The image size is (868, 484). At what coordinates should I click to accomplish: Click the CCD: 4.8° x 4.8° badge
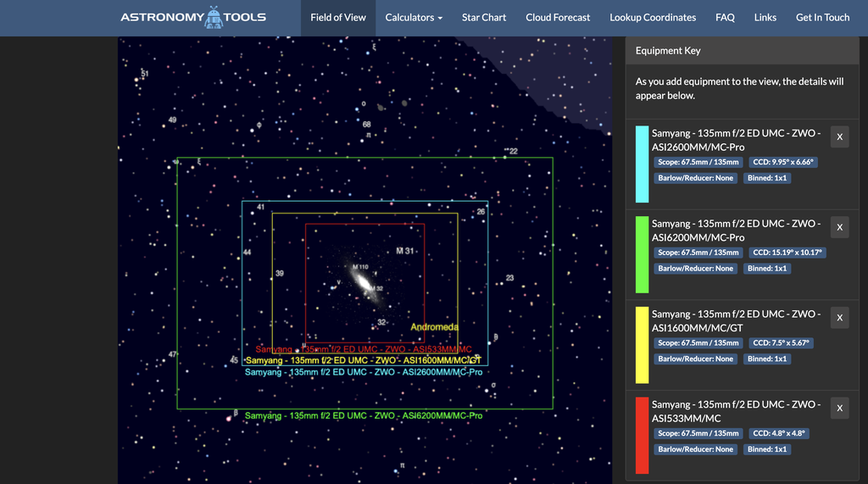(779, 433)
